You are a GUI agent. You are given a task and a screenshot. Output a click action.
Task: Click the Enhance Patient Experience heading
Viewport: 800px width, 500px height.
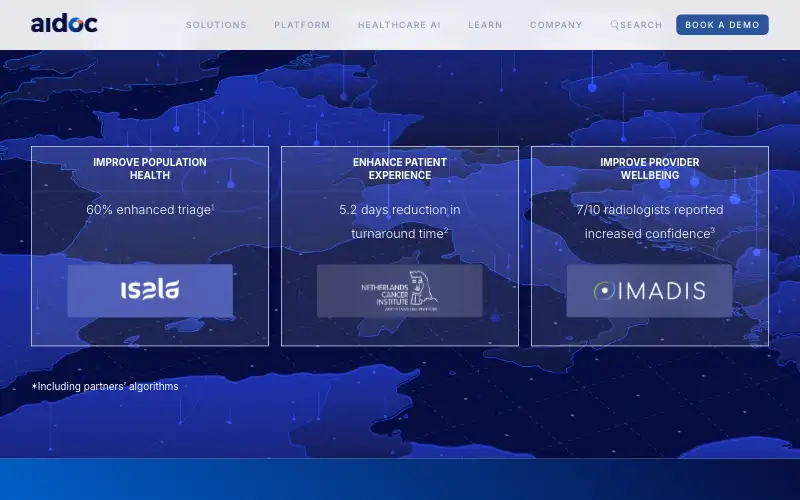399,168
